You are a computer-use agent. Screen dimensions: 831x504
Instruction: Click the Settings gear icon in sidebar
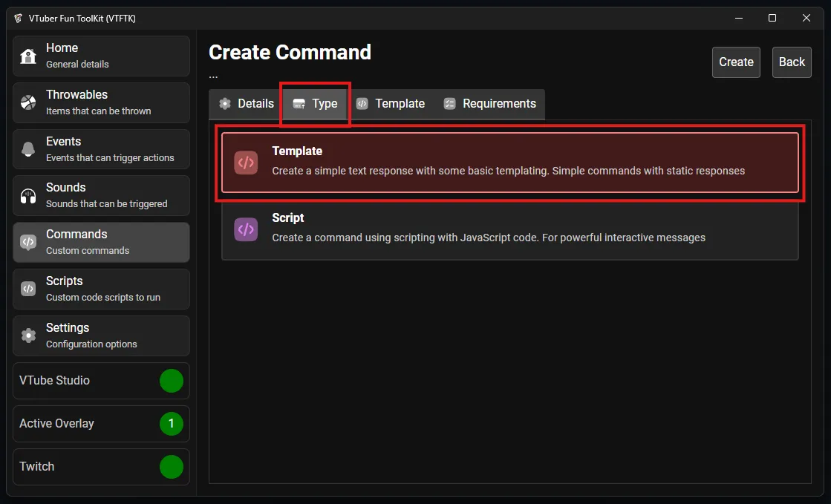coord(28,336)
